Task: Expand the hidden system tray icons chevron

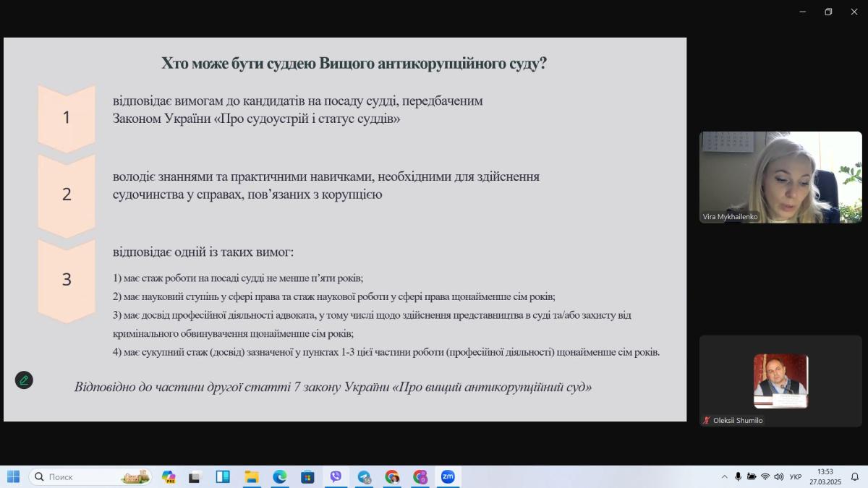Action: point(725,476)
